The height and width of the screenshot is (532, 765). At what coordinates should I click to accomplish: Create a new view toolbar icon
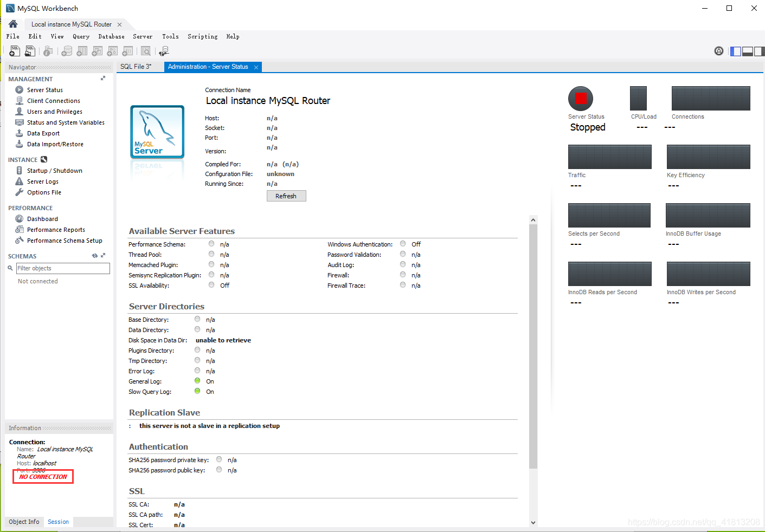[97, 51]
